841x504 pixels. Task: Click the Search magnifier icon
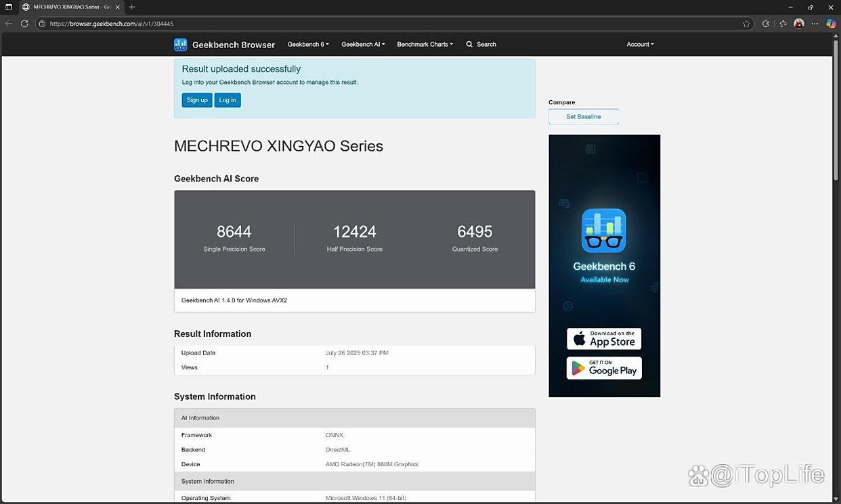pos(469,44)
